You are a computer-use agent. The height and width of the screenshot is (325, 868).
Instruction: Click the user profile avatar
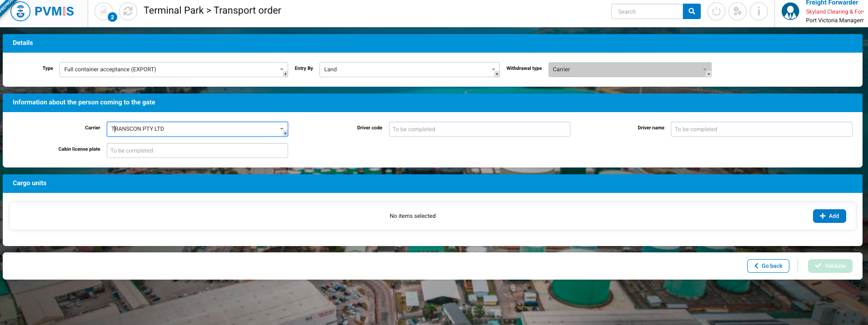click(x=790, y=11)
